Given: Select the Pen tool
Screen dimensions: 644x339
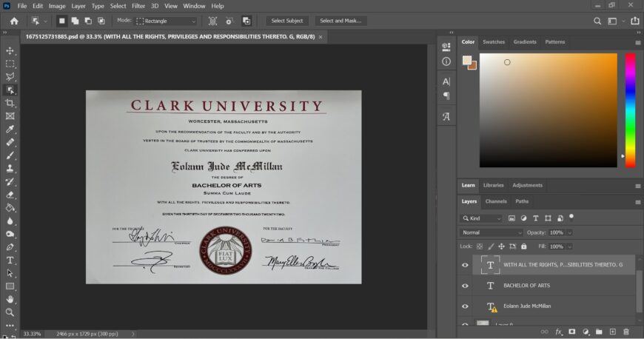Looking at the screenshot, I should (10, 247).
